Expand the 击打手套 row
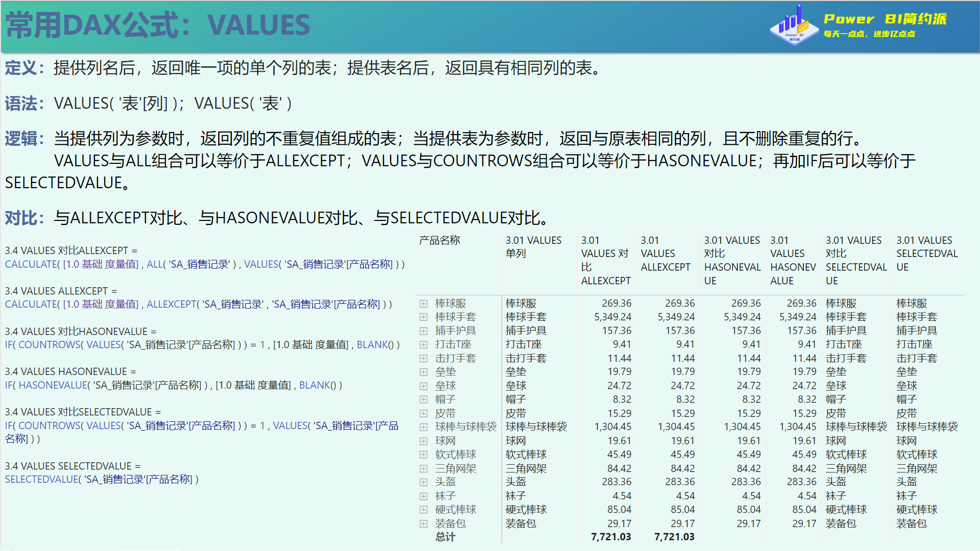The width and height of the screenshot is (980, 551). pos(424,358)
